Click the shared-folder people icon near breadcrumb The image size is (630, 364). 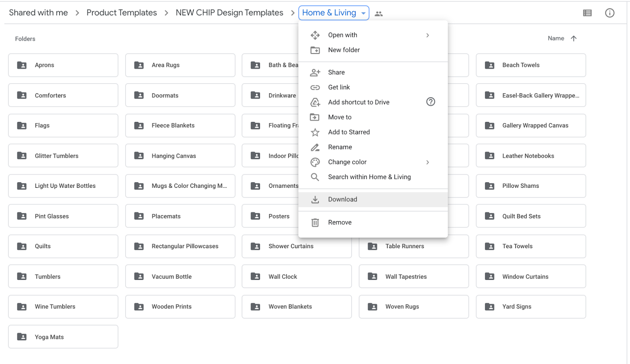pos(378,12)
